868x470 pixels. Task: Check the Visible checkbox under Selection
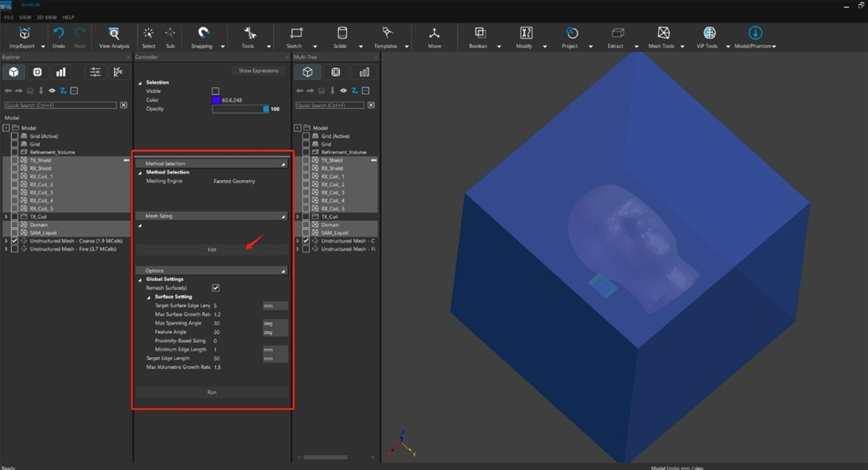215,91
